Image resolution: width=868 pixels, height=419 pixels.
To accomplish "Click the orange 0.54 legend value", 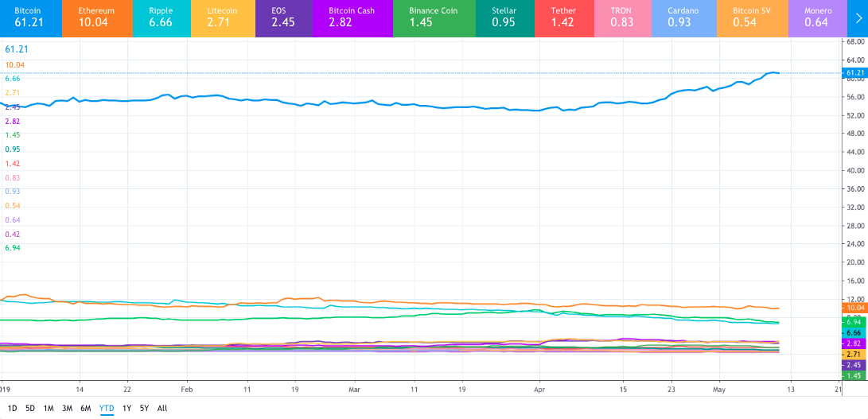I will click(12, 206).
